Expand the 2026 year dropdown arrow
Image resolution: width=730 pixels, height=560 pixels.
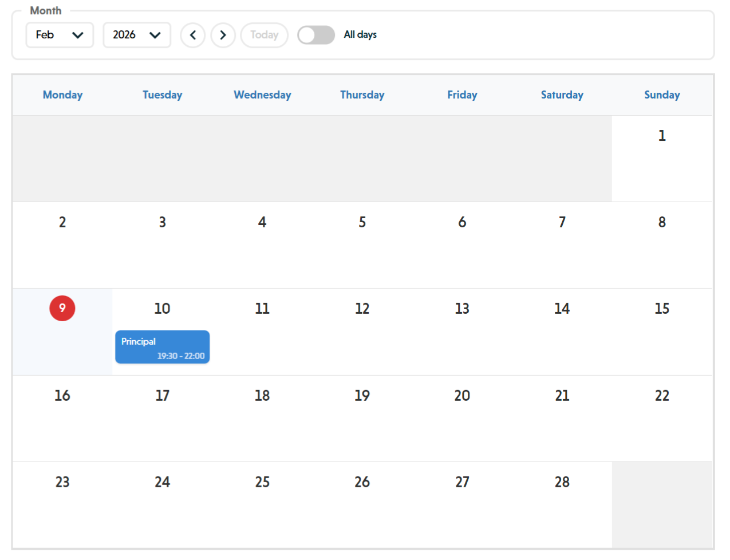pos(155,35)
